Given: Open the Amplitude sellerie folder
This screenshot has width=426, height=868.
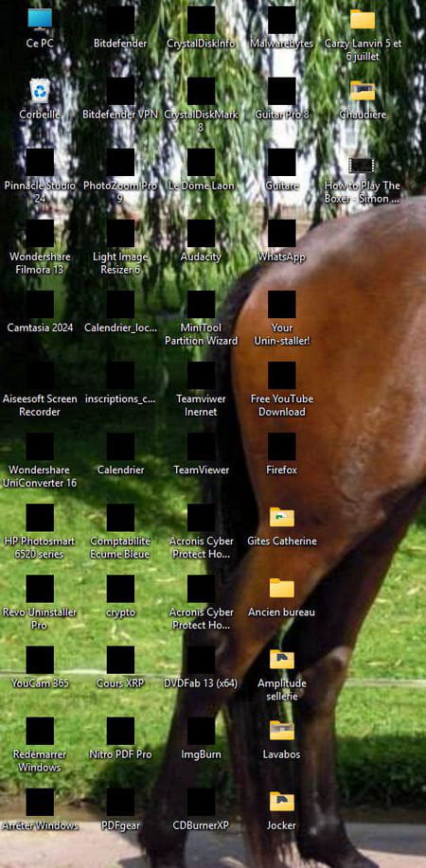Looking at the screenshot, I should coord(281,660).
